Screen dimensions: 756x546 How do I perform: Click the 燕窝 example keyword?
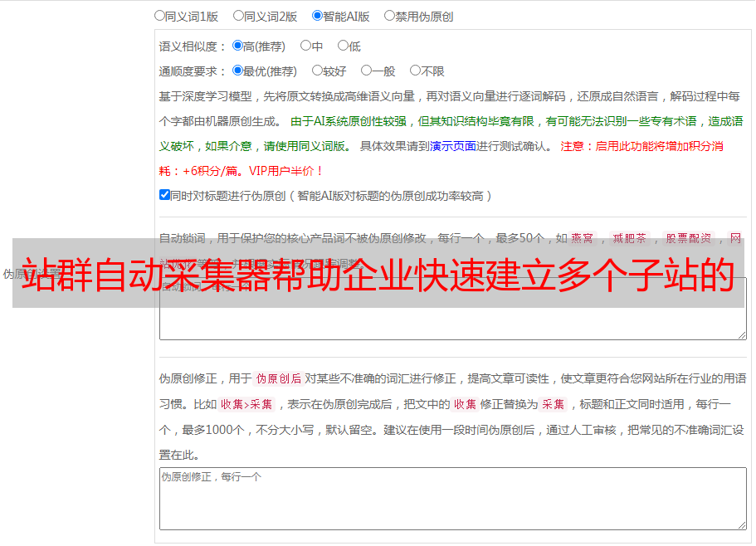(x=582, y=238)
